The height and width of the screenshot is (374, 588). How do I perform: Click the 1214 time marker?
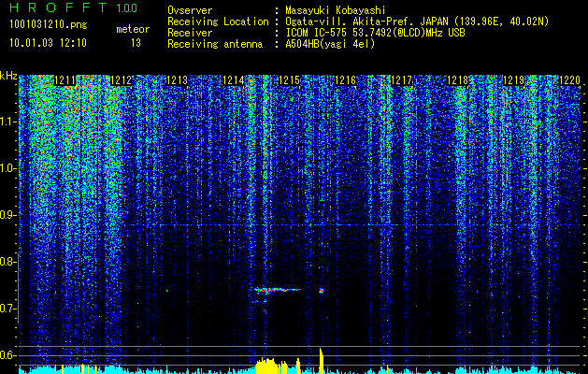[234, 80]
